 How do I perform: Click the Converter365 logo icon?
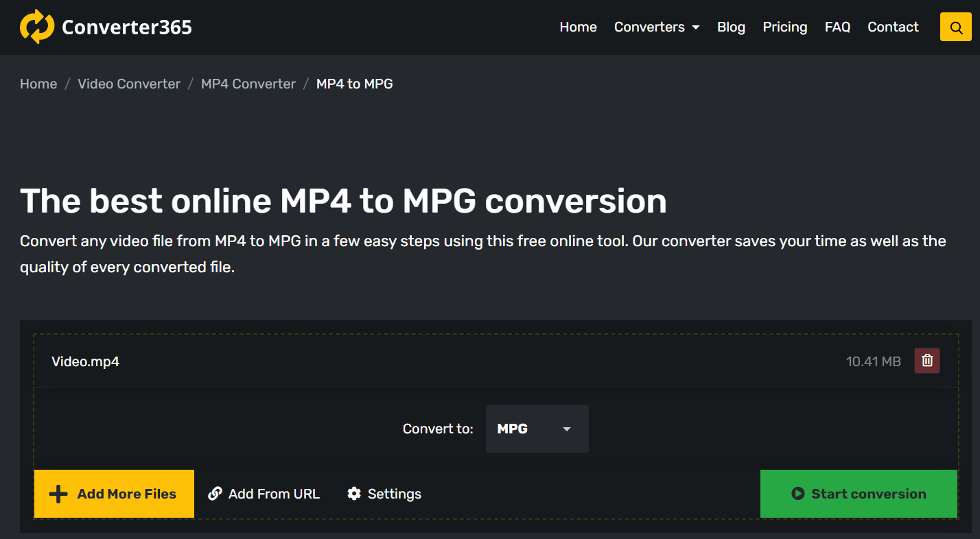click(36, 27)
